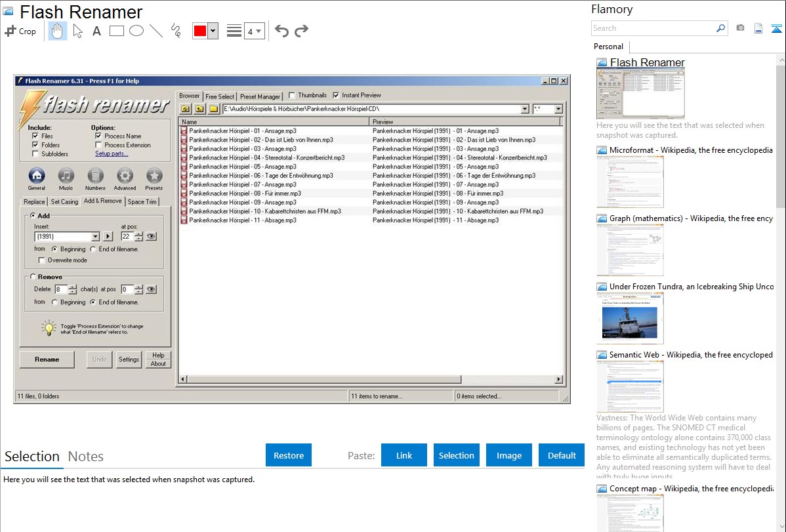Click the Flamory search field
Image resolution: width=786 pixels, height=532 pixels.
pos(653,28)
